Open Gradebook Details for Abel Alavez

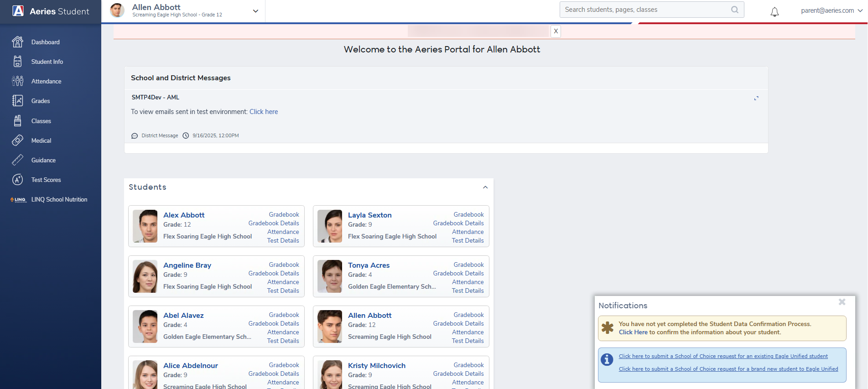click(x=274, y=323)
